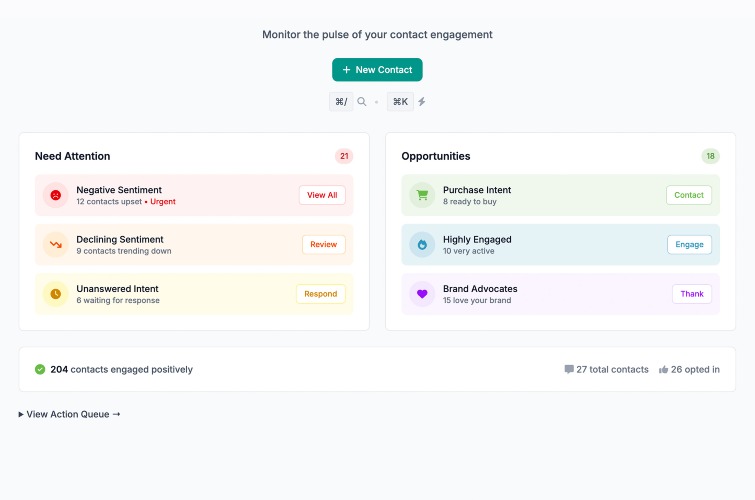Click Contact button for purchase intent

coord(689,195)
